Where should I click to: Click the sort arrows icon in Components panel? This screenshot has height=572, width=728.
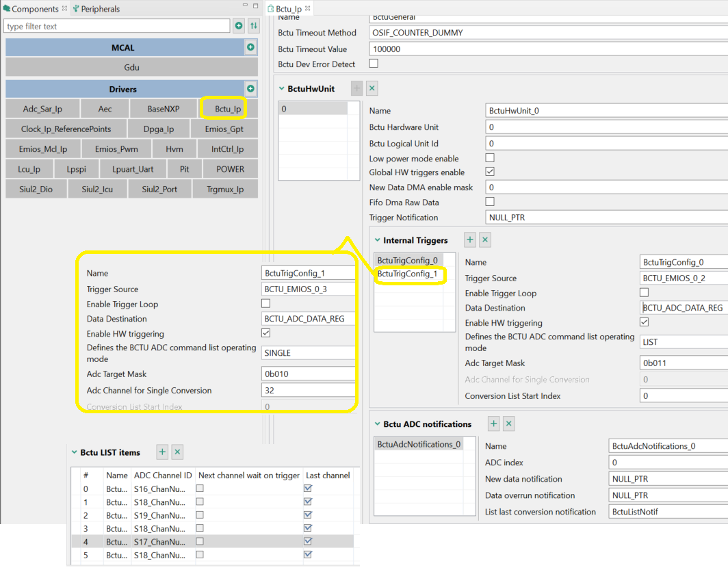click(253, 25)
